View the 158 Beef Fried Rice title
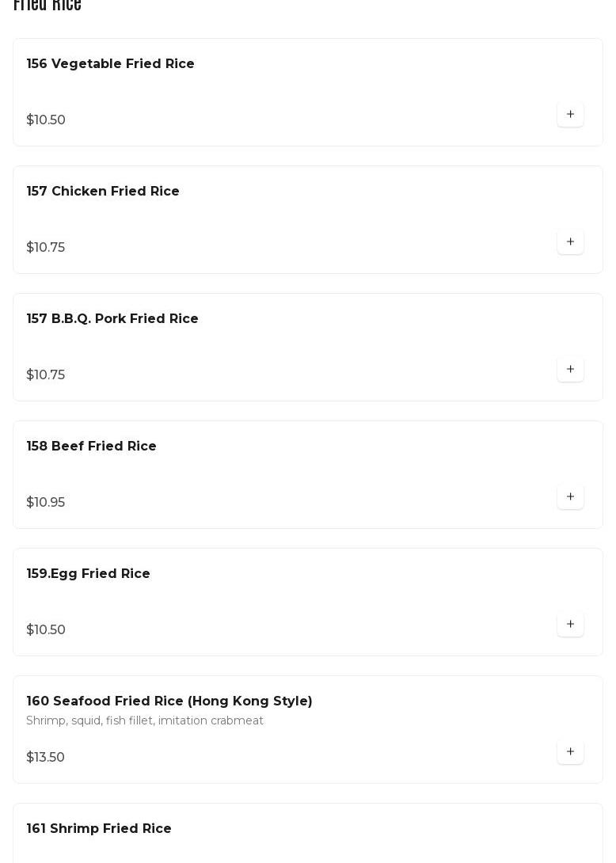616x863 pixels. [x=91, y=447]
